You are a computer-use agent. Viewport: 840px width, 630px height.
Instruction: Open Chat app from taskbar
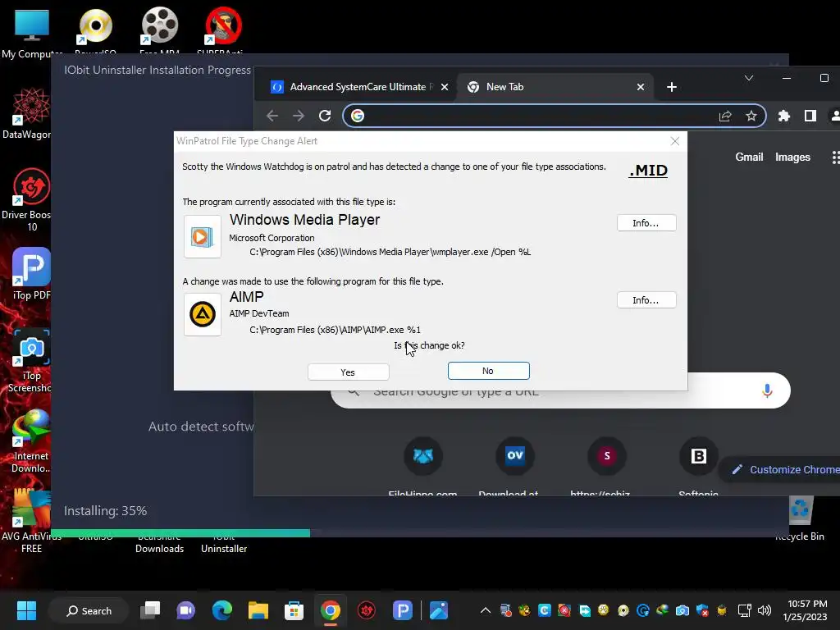(x=186, y=610)
